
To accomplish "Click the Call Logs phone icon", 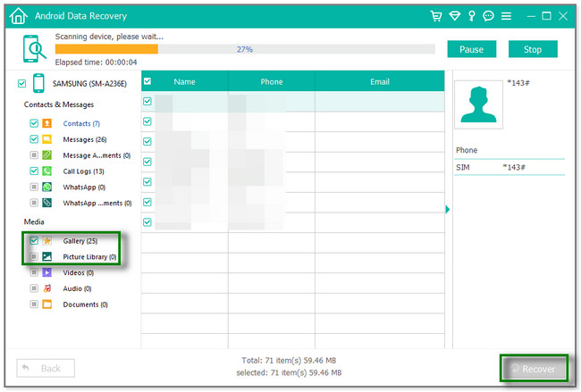I will point(47,171).
